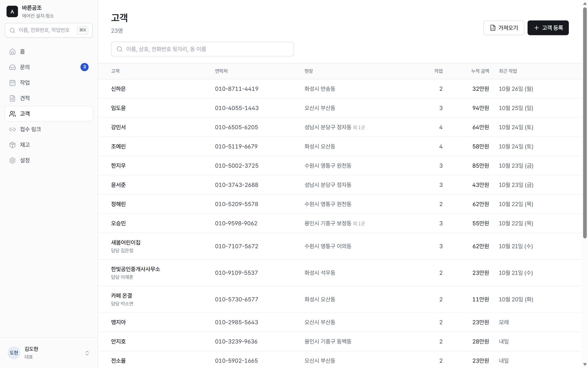
Task: Open the 견적 page
Action: [49, 98]
